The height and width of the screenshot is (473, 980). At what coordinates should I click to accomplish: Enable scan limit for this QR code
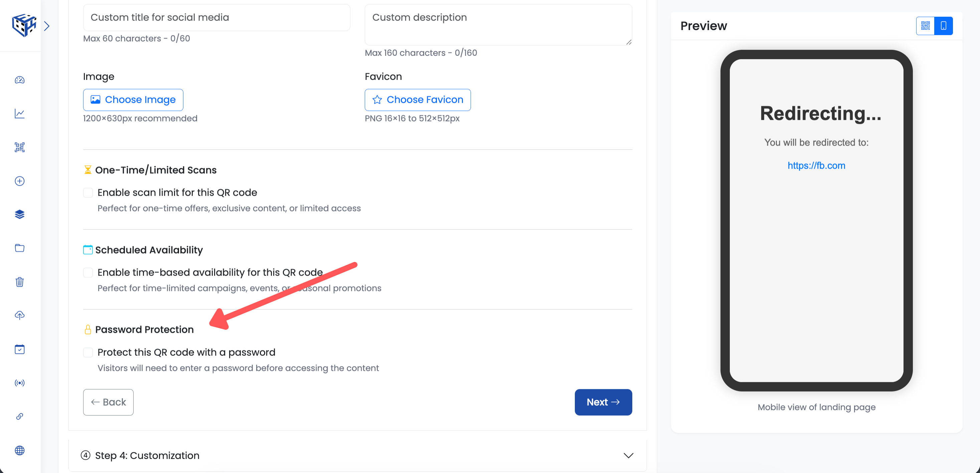coord(88,192)
